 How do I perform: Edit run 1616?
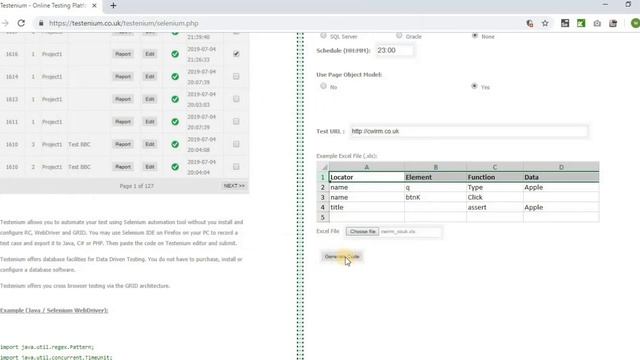pos(150,54)
